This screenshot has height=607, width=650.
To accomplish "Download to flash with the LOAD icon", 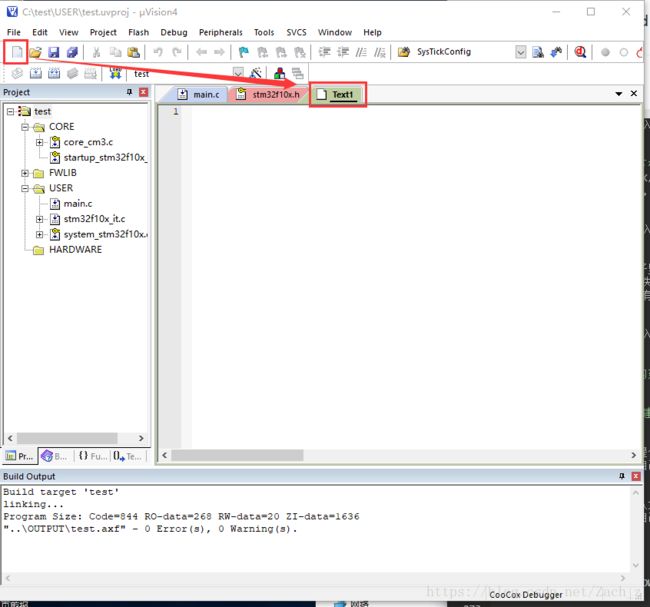I will coord(115,73).
